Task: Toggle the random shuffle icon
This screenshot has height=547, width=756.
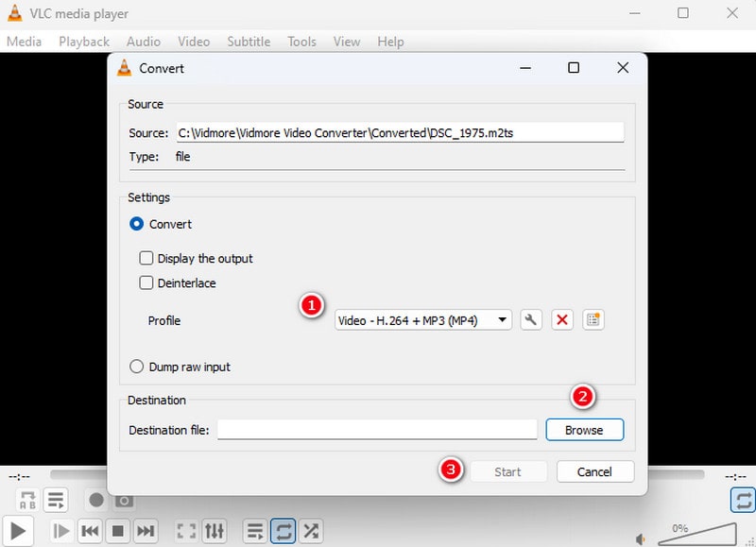Action: pyautogui.click(x=311, y=531)
